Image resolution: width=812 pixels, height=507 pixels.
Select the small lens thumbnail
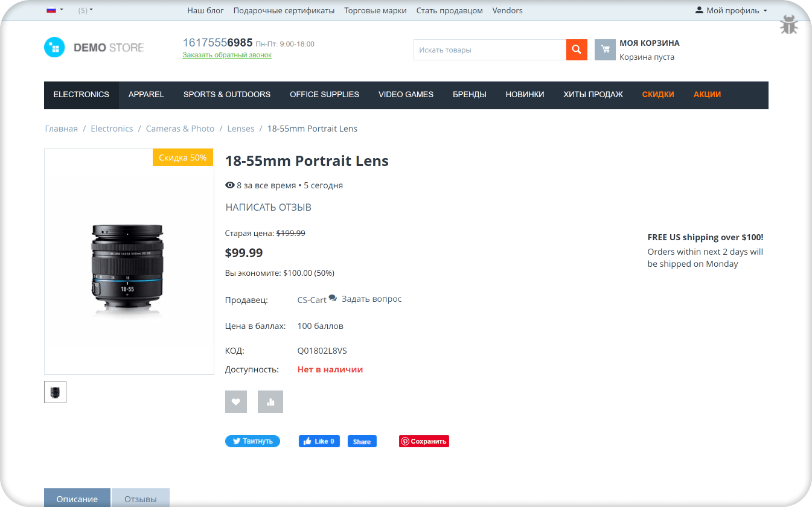pyautogui.click(x=55, y=392)
